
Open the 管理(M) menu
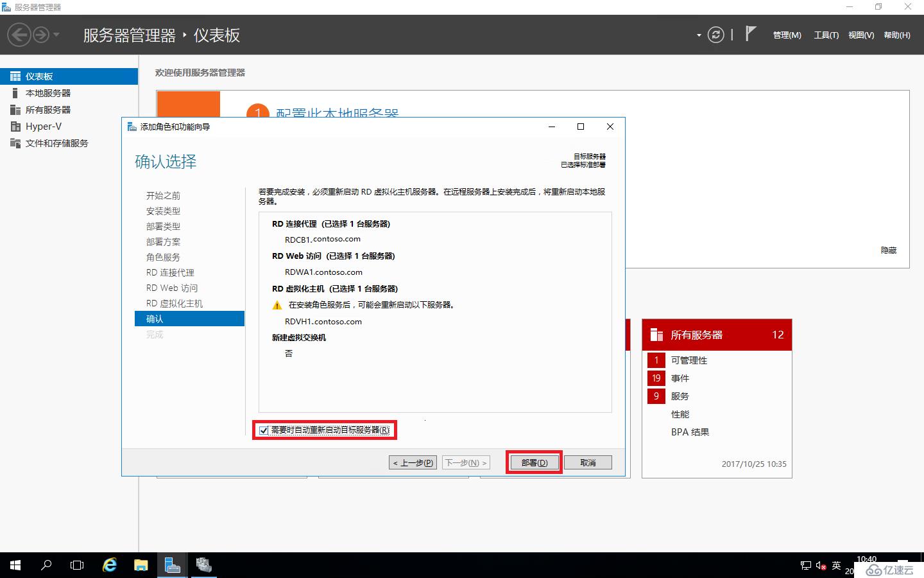pyautogui.click(x=787, y=35)
